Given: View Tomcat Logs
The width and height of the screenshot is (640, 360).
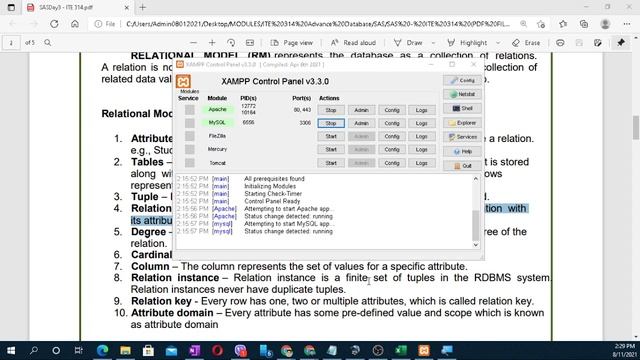Looking at the screenshot, I should [x=422, y=163].
